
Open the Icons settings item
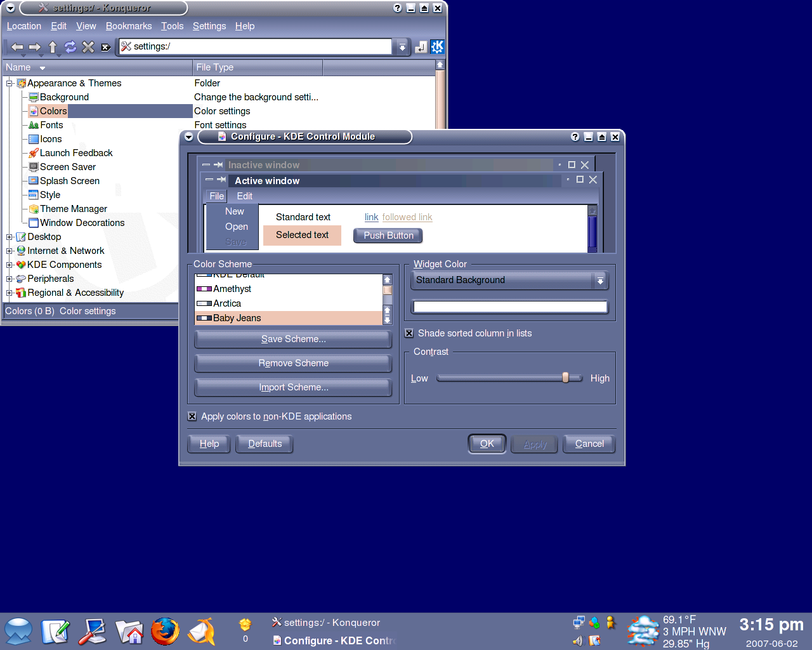pos(51,139)
